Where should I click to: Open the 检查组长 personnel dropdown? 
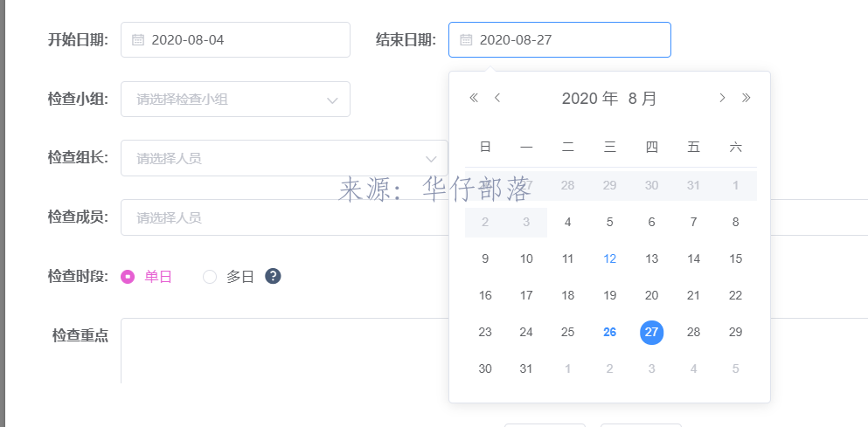point(284,159)
